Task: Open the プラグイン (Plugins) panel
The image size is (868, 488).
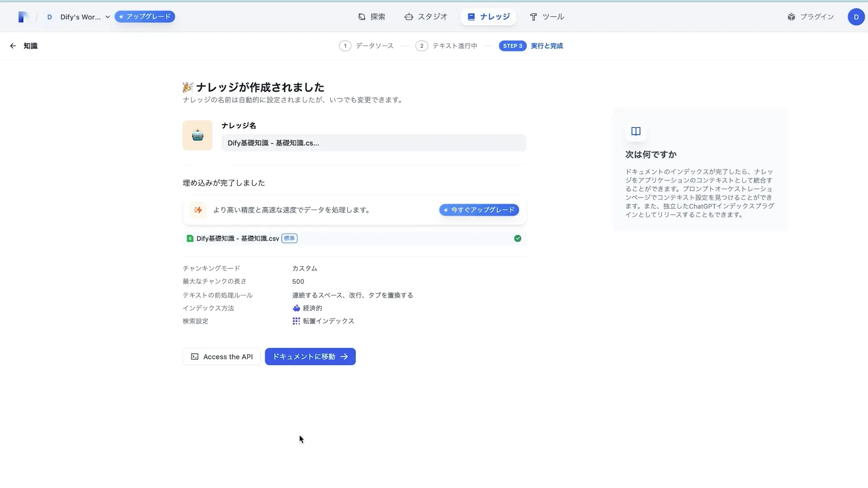Action: click(x=810, y=17)
